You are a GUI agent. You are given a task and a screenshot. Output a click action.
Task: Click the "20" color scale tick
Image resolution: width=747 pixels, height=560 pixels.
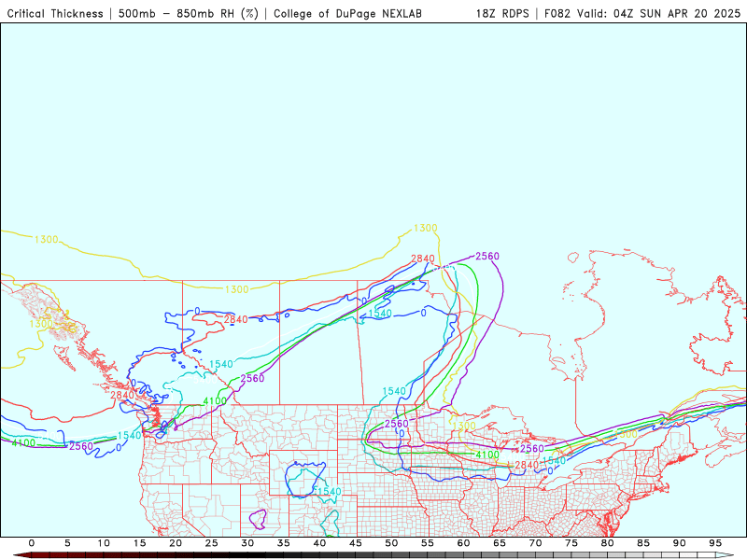[176, 543]
